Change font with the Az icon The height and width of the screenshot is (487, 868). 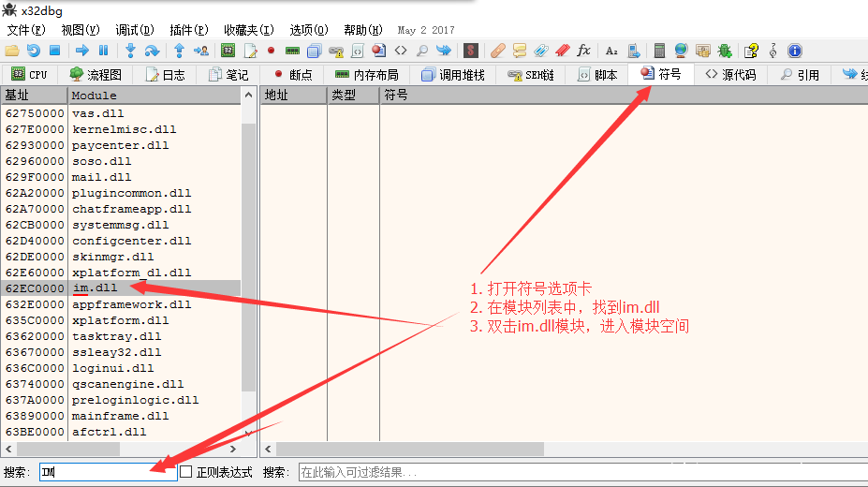coord(611,51)
